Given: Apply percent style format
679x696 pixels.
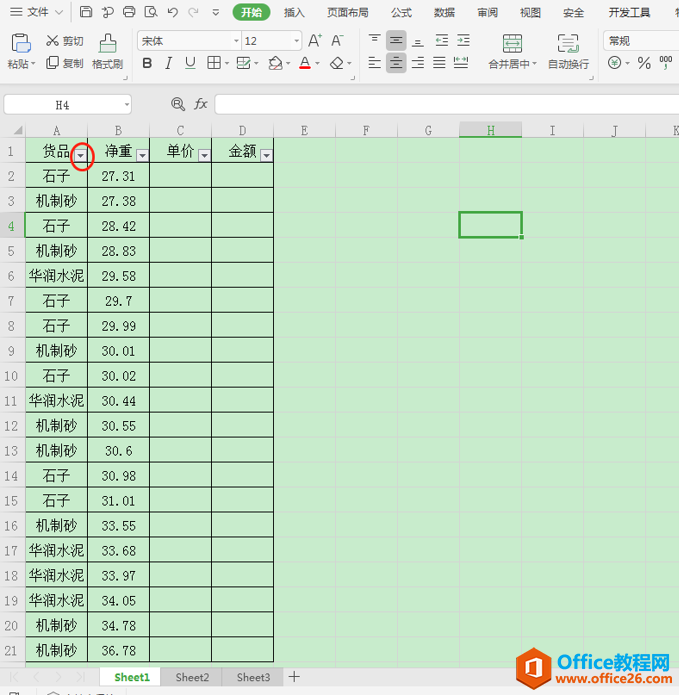Looking at the screenshot, I should coord(644,63).
